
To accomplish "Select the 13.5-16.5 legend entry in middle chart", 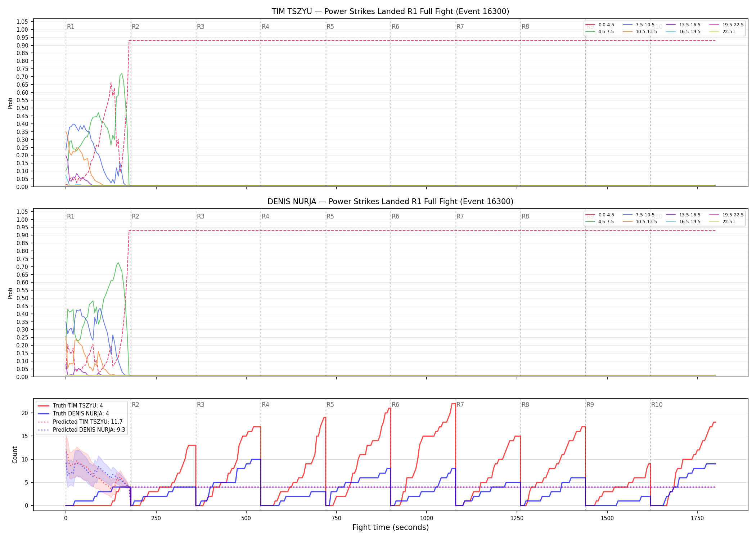I will (x=683, y=215).
